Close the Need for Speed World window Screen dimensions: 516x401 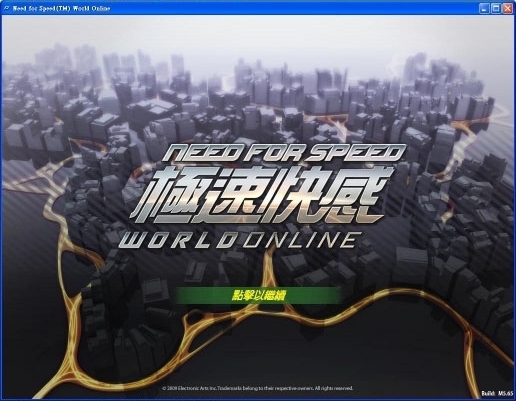click(507, 8)
